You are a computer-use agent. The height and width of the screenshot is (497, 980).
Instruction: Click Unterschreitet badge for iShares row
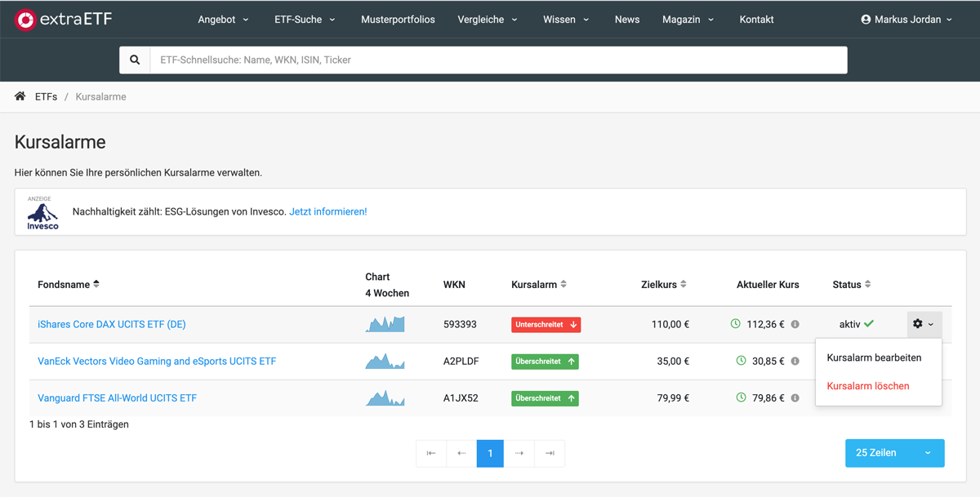(x=546, y=324)
